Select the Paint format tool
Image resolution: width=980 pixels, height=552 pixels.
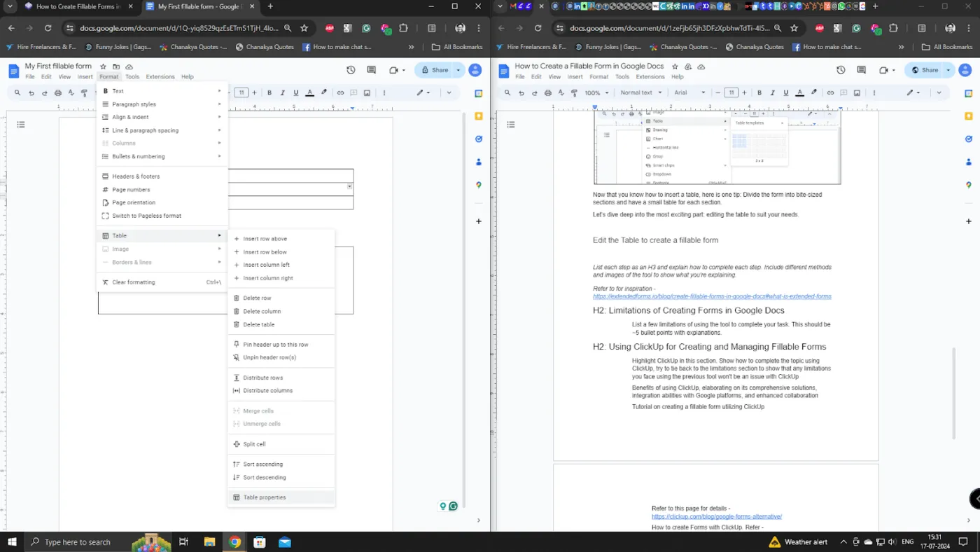pyautogui.click(x=575, y=92)
